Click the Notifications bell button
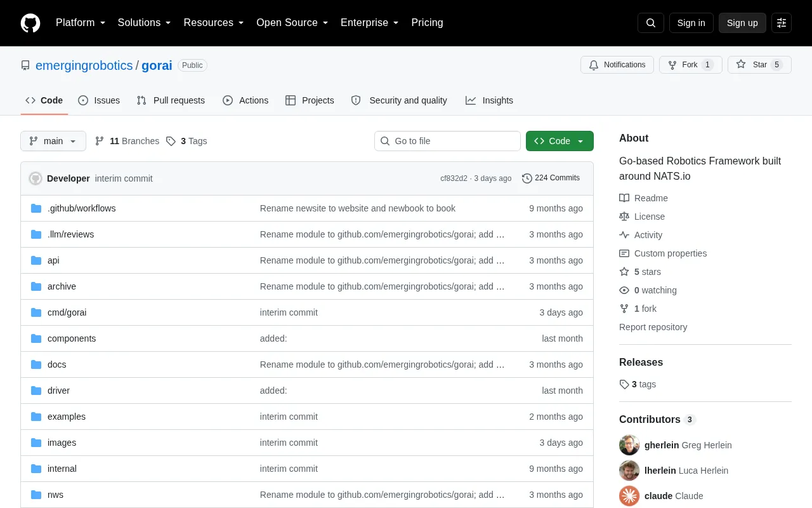This screenshot has width=812, height=508. (617, 65)
